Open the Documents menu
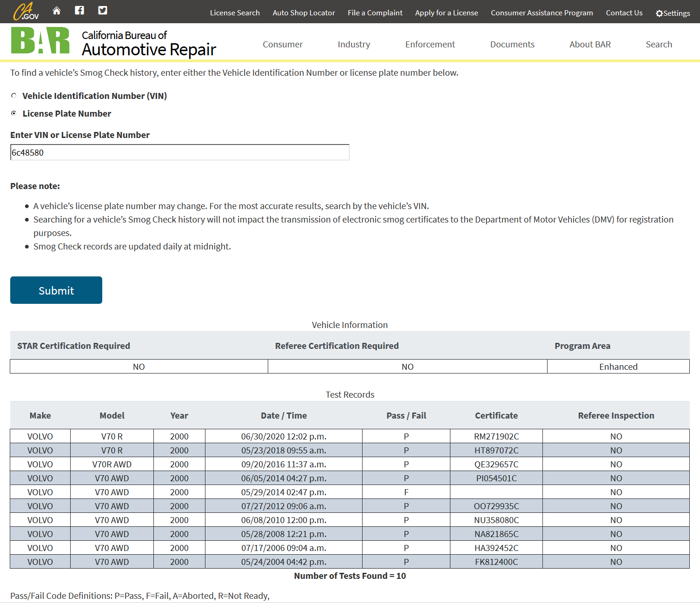 [512, 45]
